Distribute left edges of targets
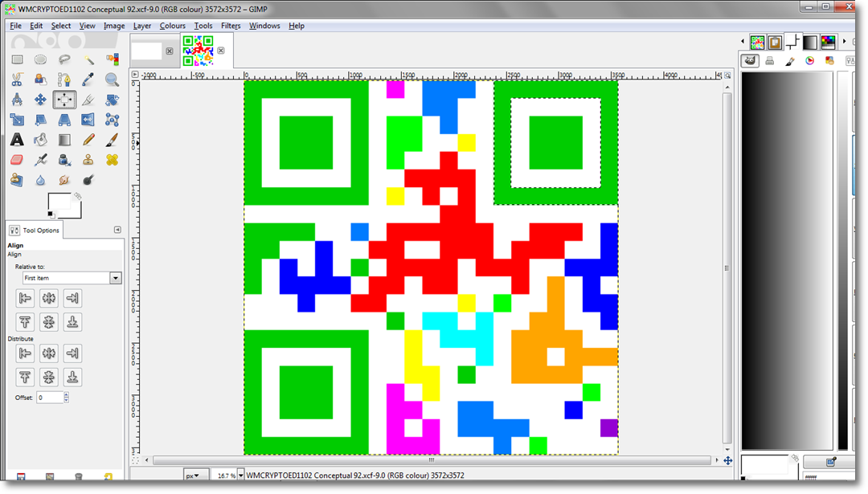Viewport: 868px width, 494px height. 25,353
